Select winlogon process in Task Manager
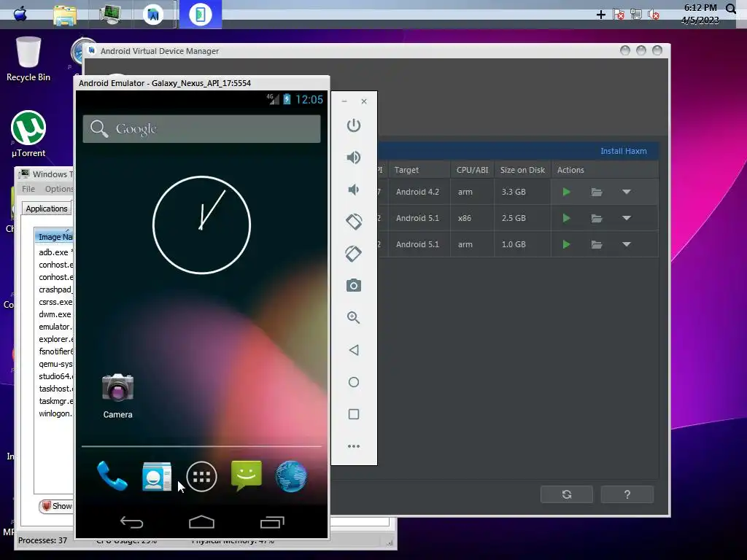The image size is (747, 560). coord(54,413)
